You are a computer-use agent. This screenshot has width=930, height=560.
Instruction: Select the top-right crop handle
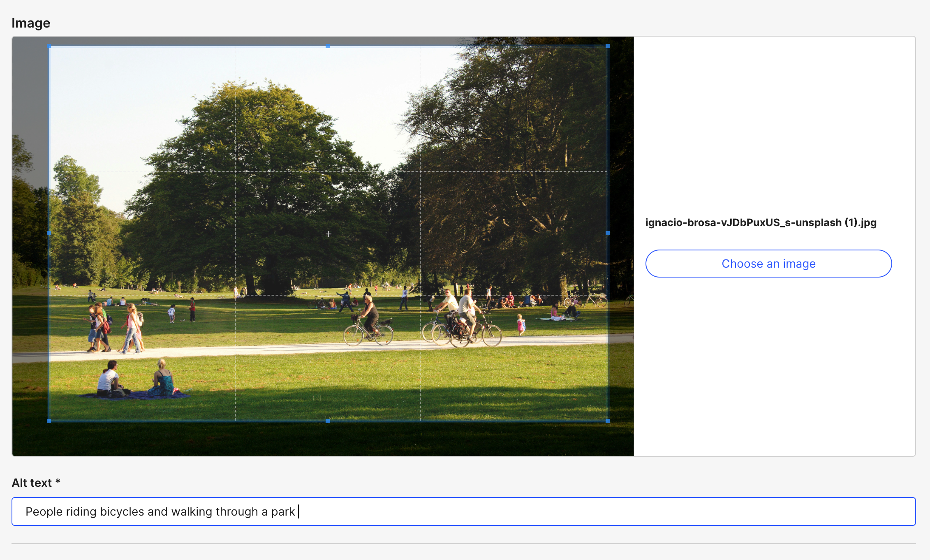[x=608, y=46]
